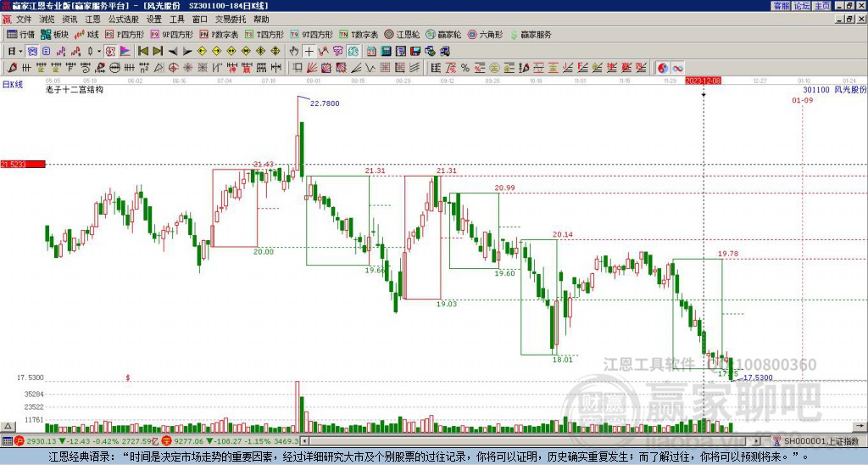Open the 交易委托 menu
The width and height of the screenshot is (868, 465).
[x=231, y=20]
